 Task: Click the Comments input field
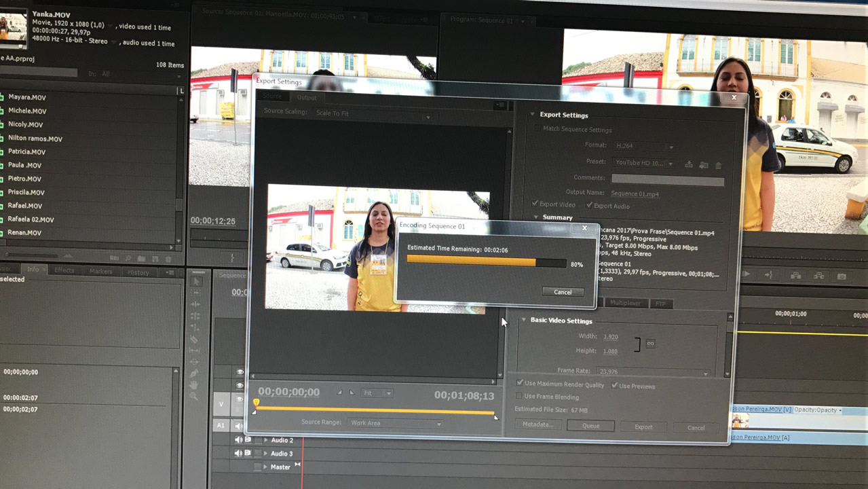click(668, 179)
